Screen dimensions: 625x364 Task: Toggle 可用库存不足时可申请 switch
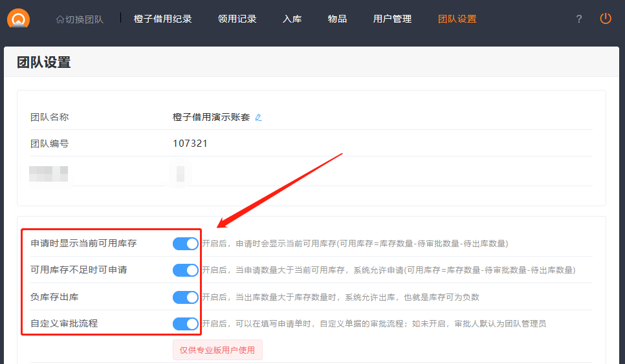coord(186,270)
